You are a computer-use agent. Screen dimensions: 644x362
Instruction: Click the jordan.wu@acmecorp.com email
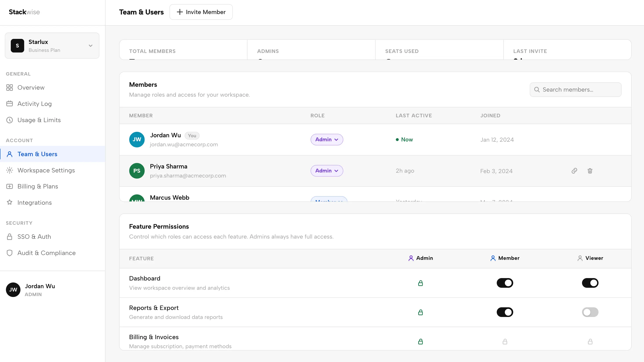(x=184, y=144)
